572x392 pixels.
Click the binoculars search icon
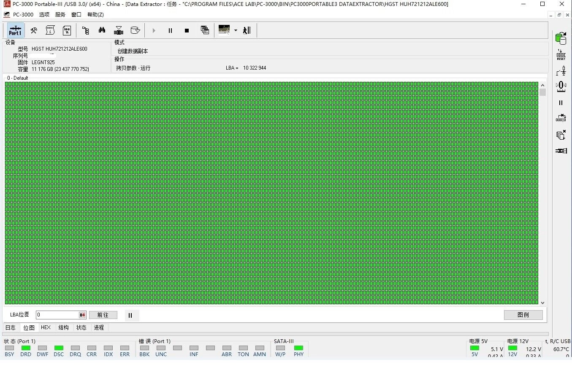102,30
